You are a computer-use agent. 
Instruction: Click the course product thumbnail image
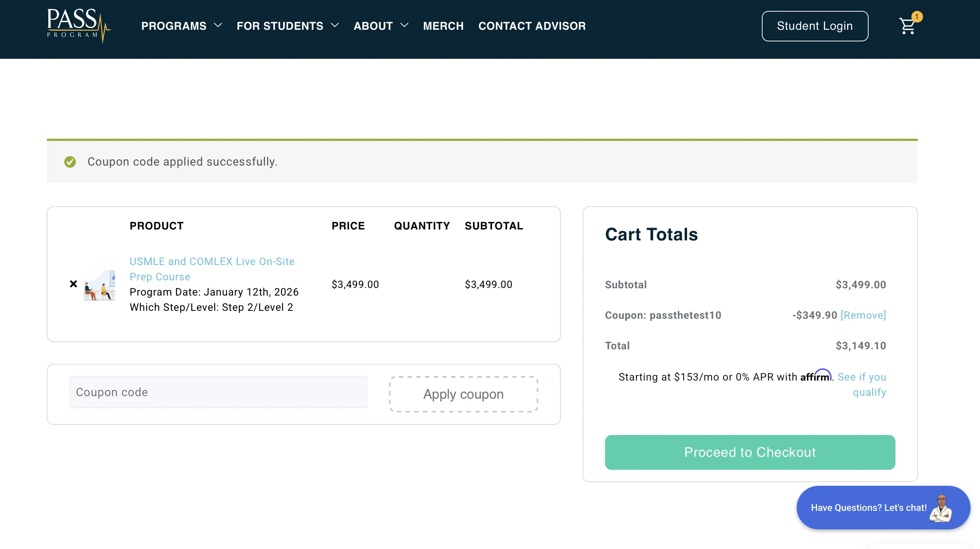[99, 285]
